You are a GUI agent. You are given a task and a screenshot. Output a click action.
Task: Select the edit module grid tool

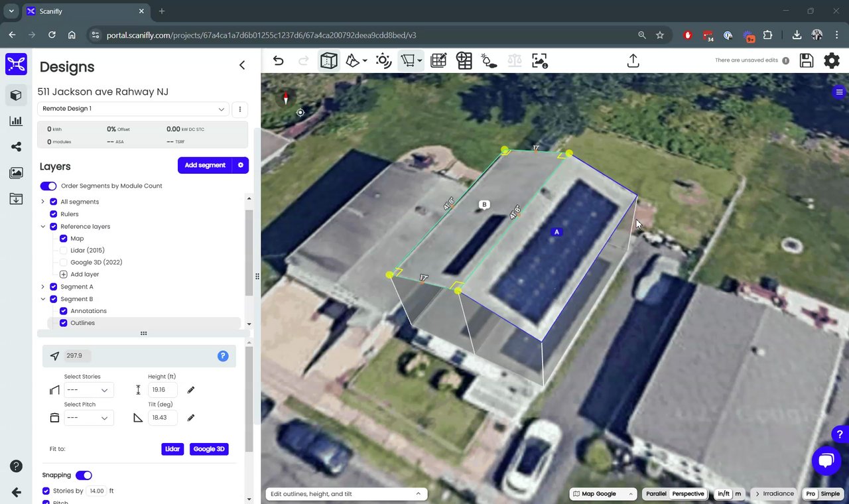pyautogui.click(x=438, y=61)
